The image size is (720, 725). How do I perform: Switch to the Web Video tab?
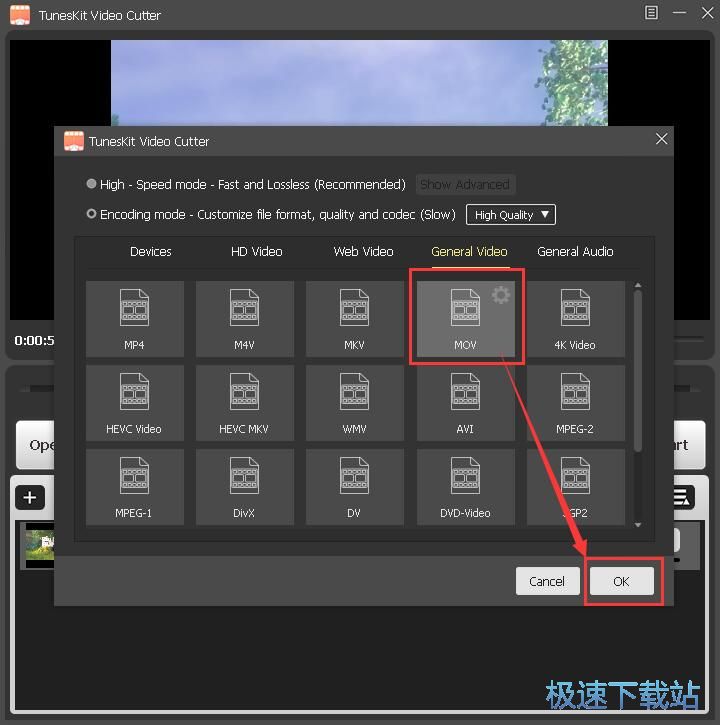pyautogui.click(x=363, y=252)
